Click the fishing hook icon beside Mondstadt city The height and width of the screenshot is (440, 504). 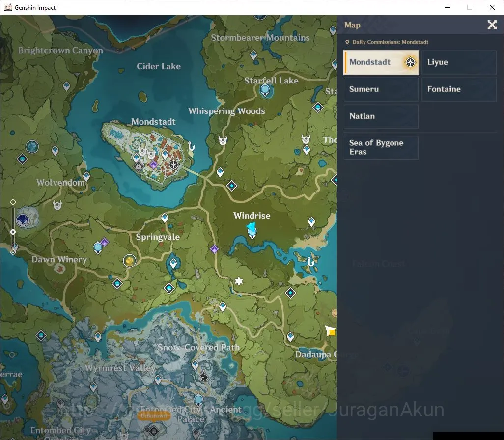click(191, 146)
